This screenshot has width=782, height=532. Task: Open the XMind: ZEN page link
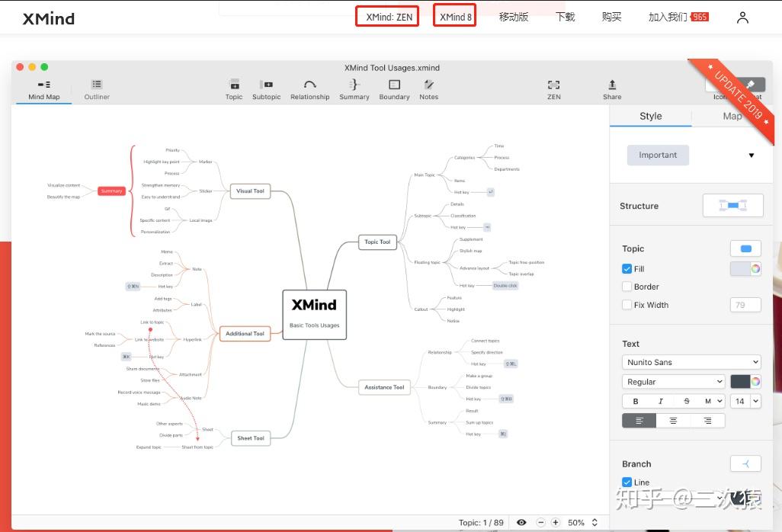(x=387, y=17)
